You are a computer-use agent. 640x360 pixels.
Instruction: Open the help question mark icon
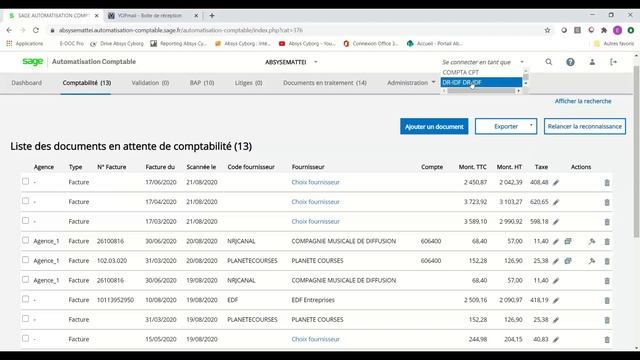tap(570, 62)
